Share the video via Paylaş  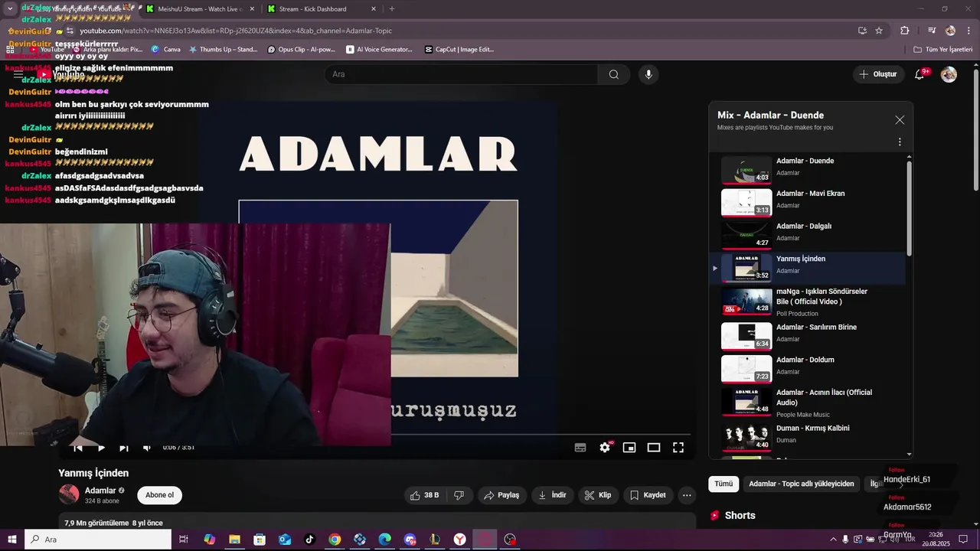[501, 495]
